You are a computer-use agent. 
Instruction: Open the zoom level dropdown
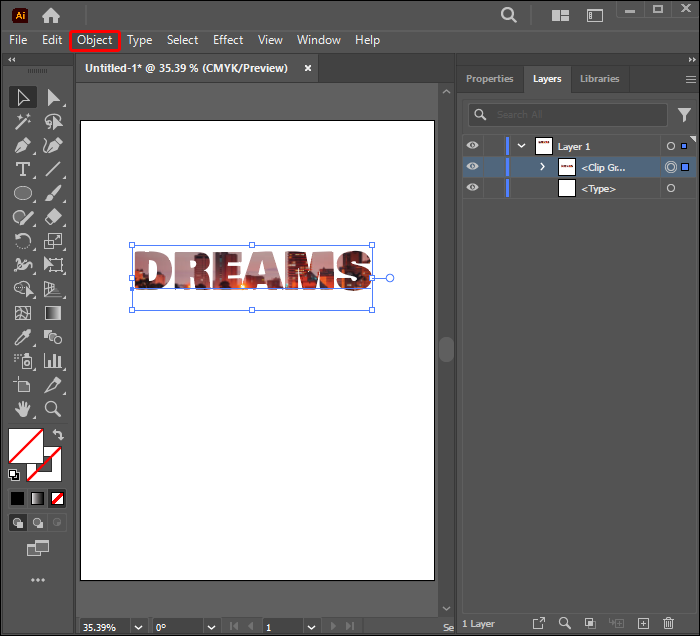(137, 627)
